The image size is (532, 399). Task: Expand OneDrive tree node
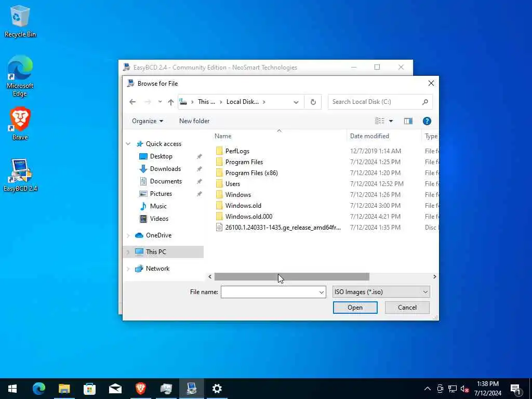[x=128, y=235]
